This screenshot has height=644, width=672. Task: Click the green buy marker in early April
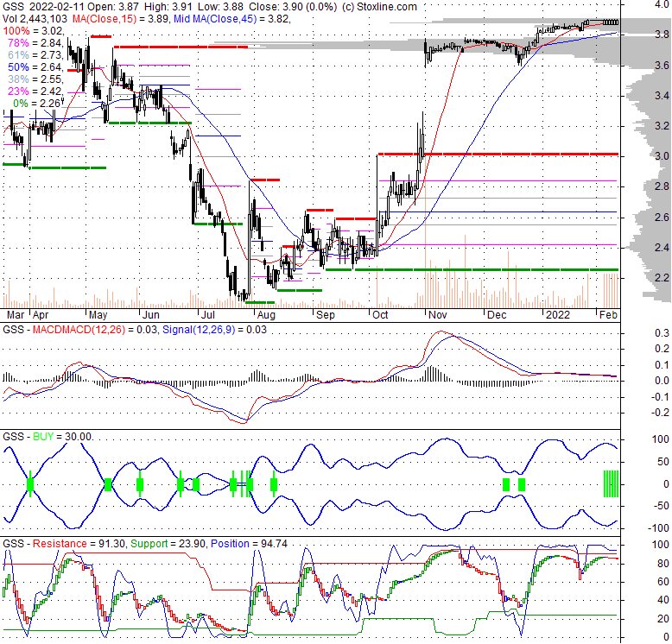30,484
